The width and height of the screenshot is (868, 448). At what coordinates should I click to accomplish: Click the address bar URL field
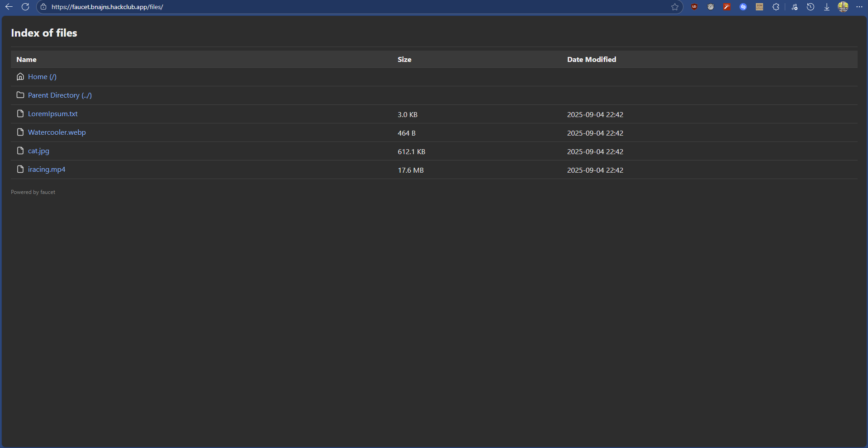[x=317, y=7]
